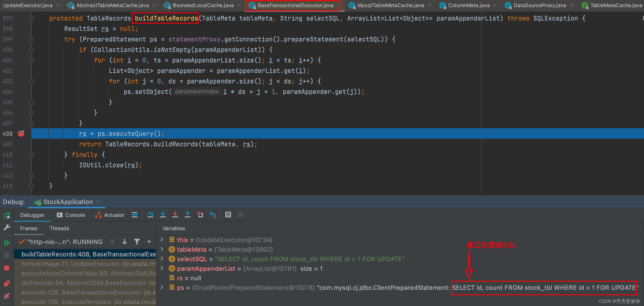Click the resume program execution icon

6,242
